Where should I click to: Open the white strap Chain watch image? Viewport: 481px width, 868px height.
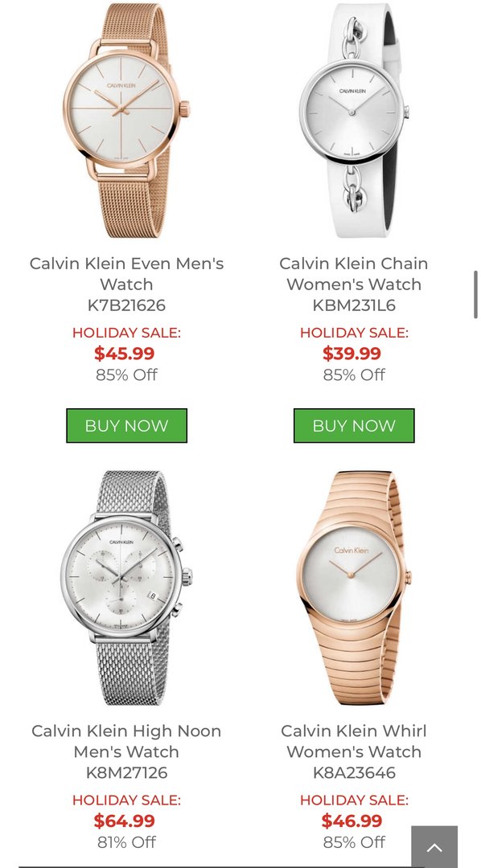[354, 121]
